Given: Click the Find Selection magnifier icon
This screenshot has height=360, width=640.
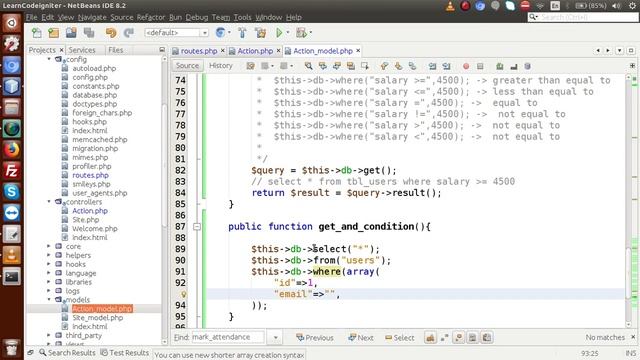Looking at the screenshot, I should coord(309,66).
